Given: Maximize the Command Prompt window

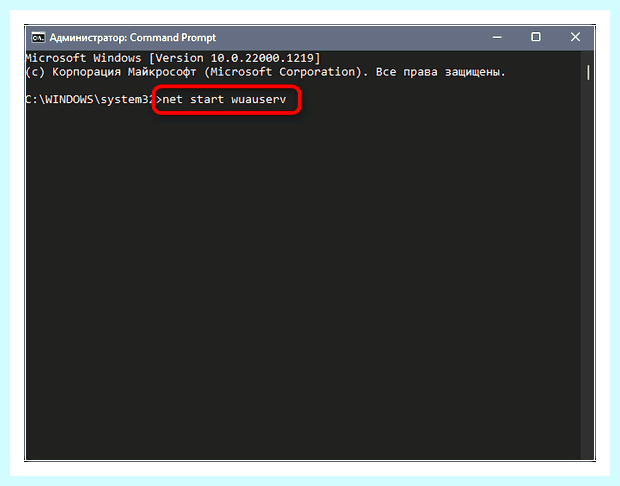Looking at the screenshot, I should pos(536,37).
